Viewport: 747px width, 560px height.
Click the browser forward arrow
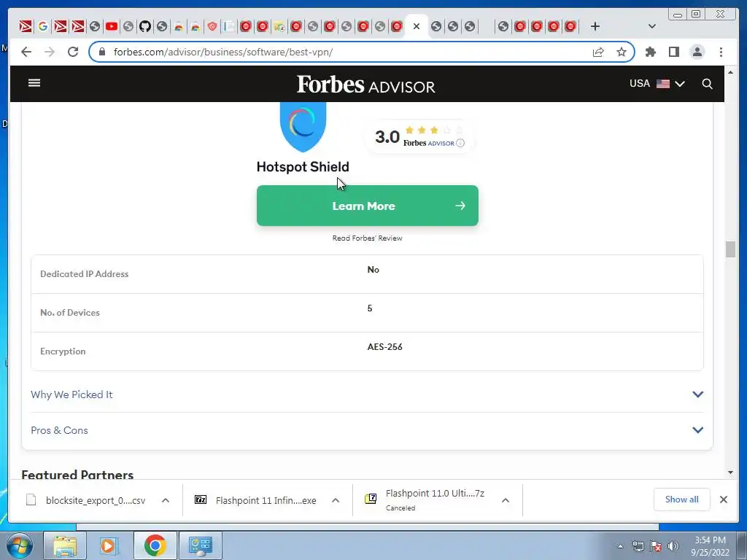tap(50, 52)
